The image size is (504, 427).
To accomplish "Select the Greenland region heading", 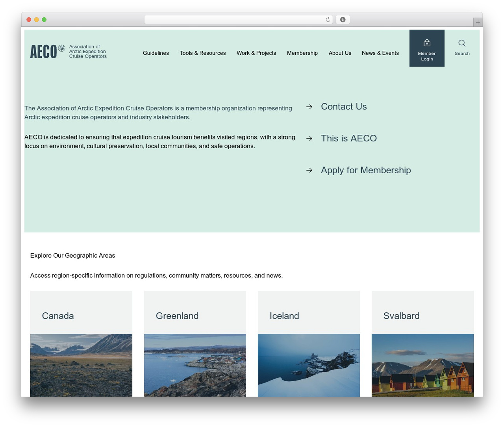I will tap(177, 316).
